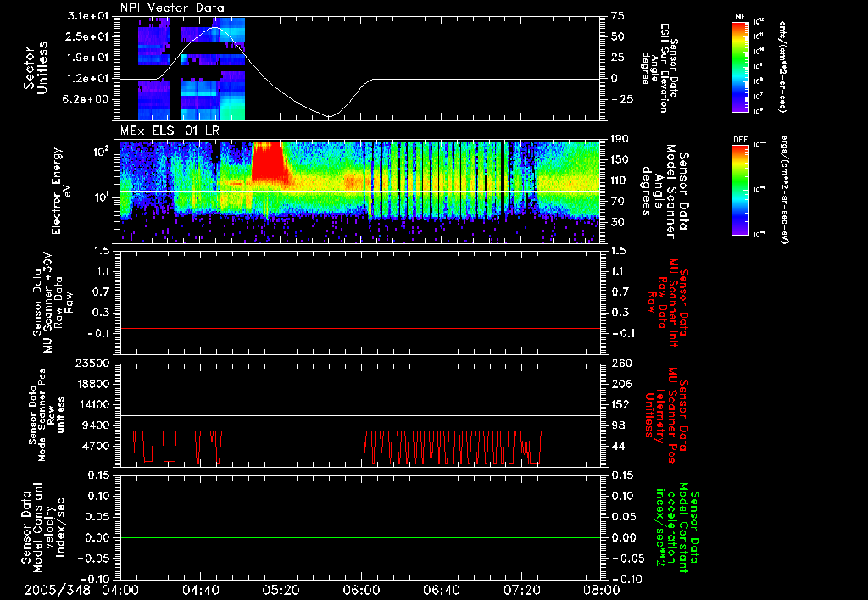
Task: Click the 08:00 end time label
Action: pyautogui.click(x=602, y=591)
